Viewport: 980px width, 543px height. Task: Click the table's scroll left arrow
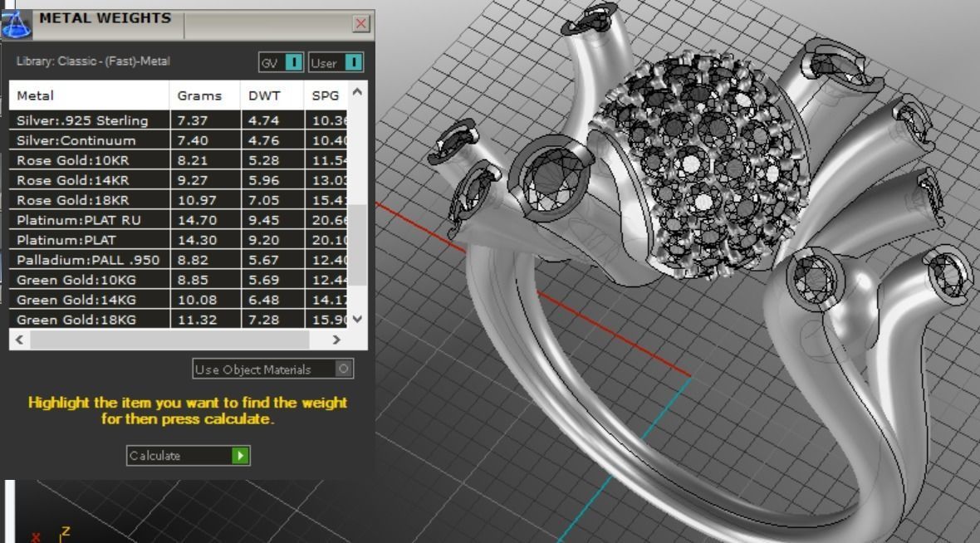pos(19,340)
